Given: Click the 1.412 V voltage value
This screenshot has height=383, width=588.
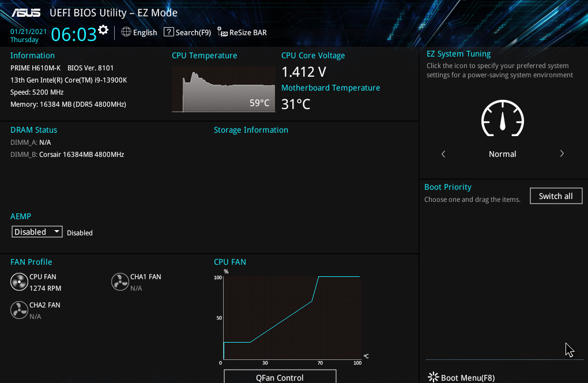Looking at the screenshot, I should [304, 72].
